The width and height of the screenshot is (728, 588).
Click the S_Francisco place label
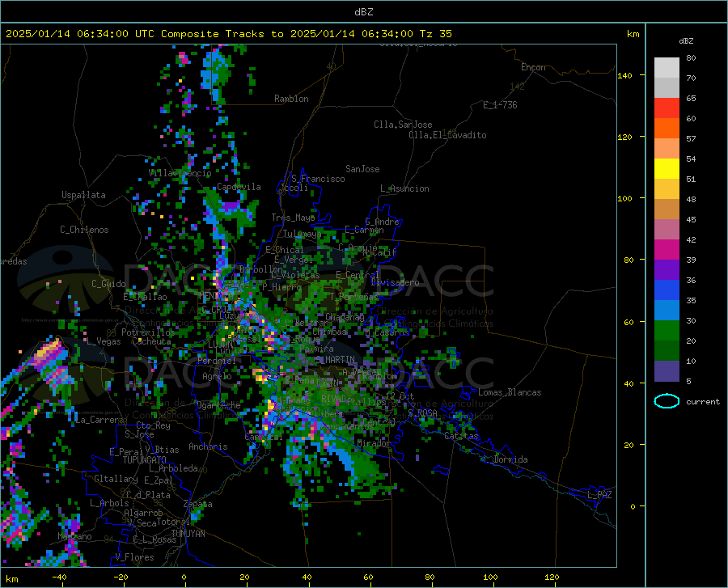pyautogui.click(x=318, y=179)
